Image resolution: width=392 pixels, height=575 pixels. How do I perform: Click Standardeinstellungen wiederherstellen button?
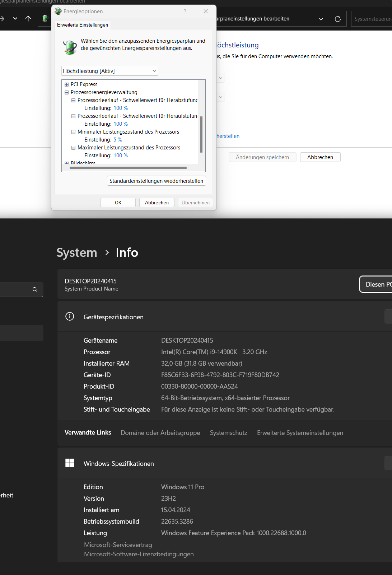(x=157, y=181)
